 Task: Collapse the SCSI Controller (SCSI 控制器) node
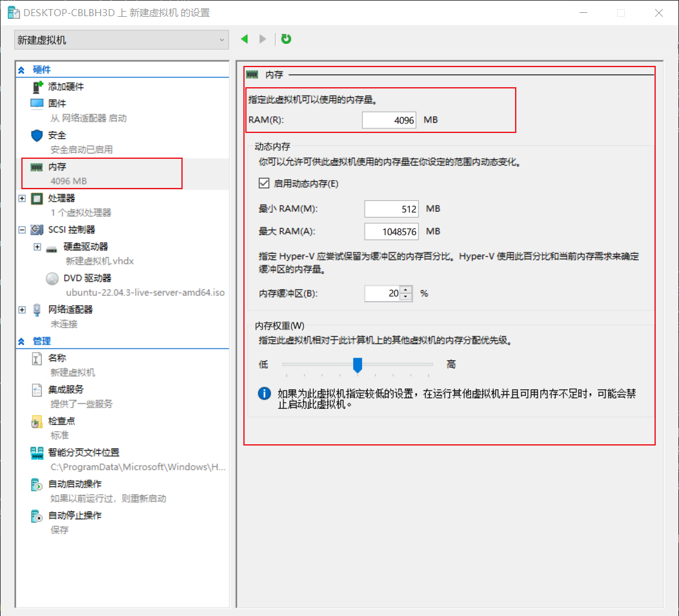click(23, 230)
